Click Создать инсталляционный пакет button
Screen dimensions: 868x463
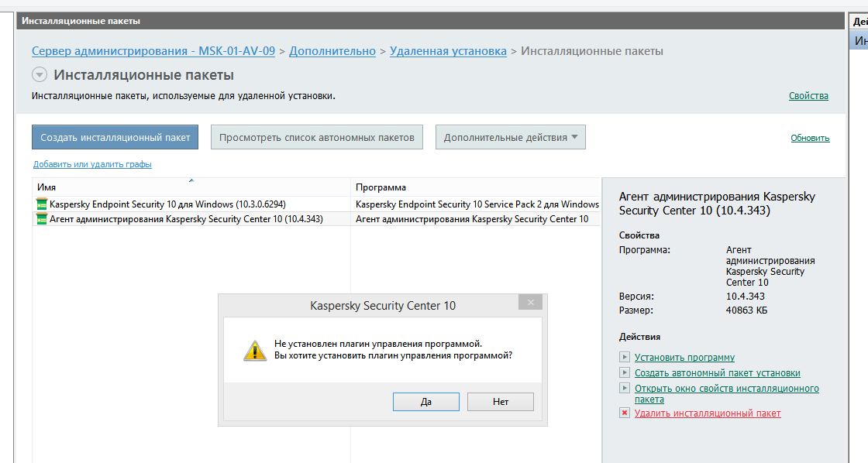[115, 137]
